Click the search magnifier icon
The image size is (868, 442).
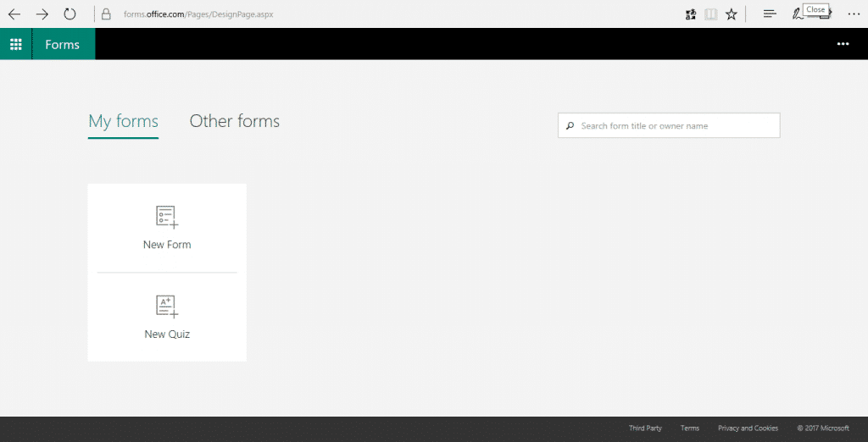click(x=570, y=126)
